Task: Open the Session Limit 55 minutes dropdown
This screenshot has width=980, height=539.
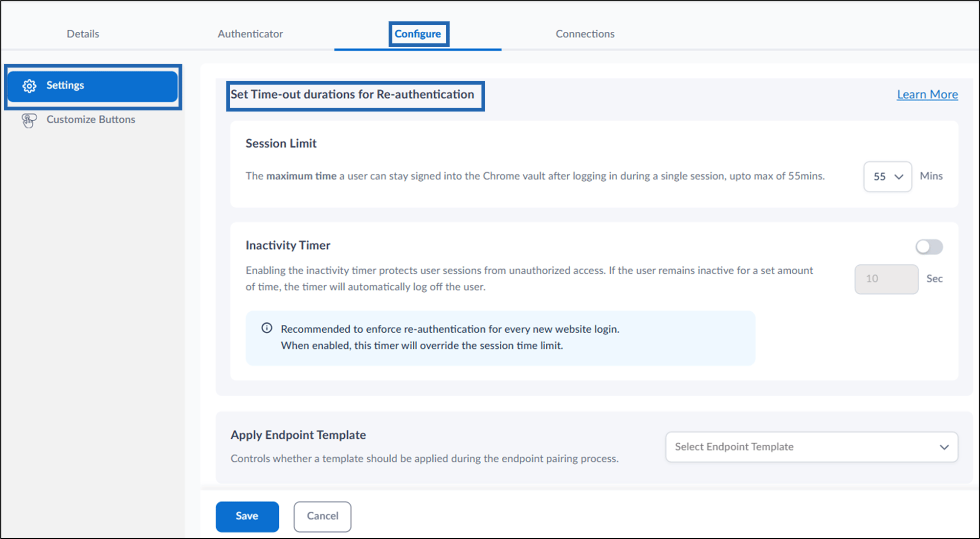Action: click(888, 176)
